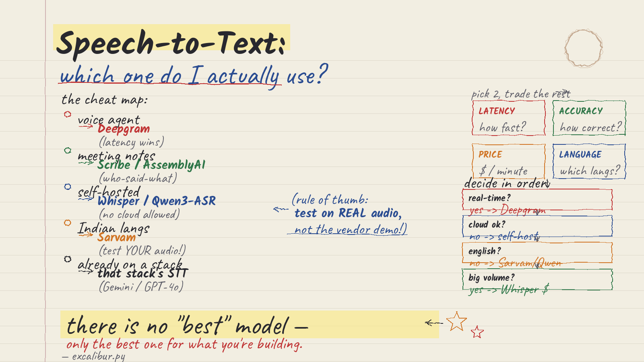The image size is (644, 362).
Task: Click the "which langs?" text
Action: click(590, 171)
